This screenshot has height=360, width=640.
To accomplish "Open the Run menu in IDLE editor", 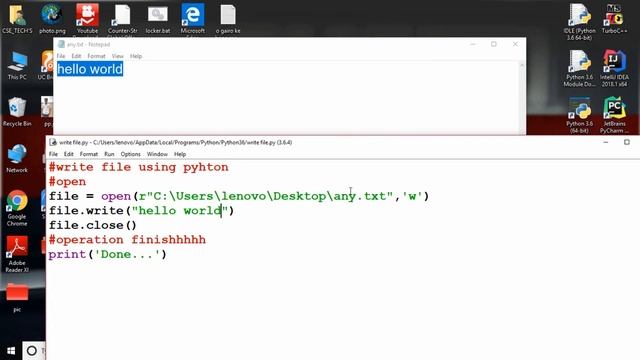I will [x=109, y=154].
